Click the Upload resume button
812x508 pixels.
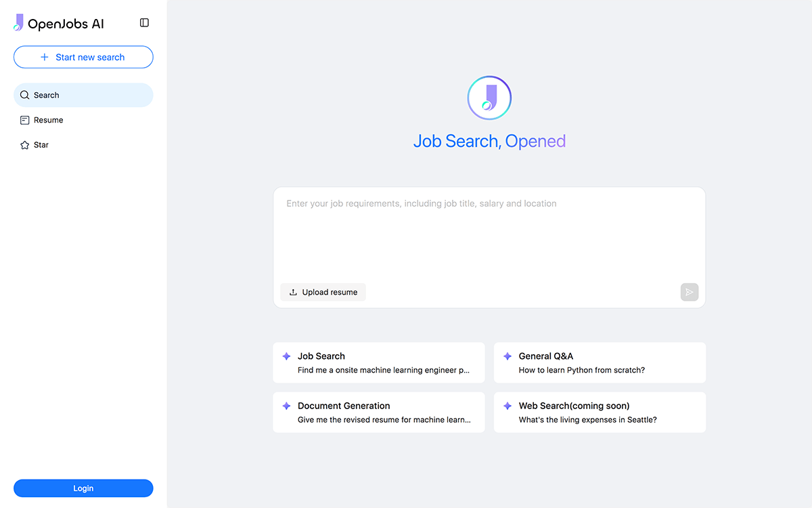coord(323,292)
